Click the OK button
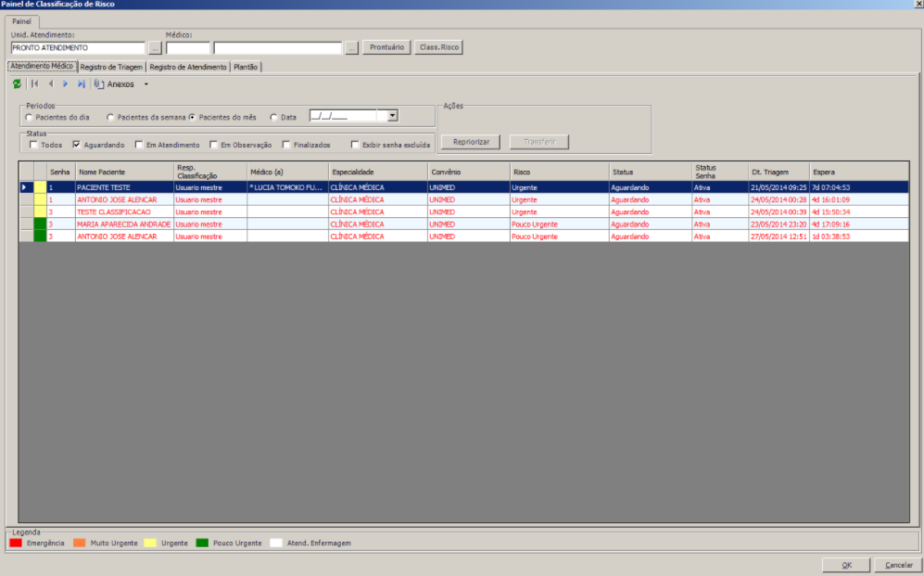Image resolution: width=924 pixels, height=576 pixels. [846, 565]
